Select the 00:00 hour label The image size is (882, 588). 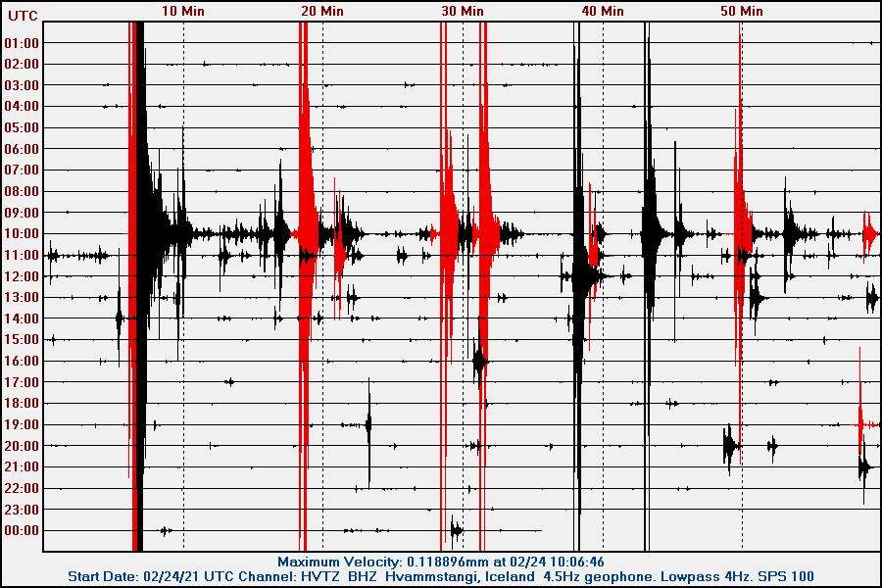pos(22,531)
